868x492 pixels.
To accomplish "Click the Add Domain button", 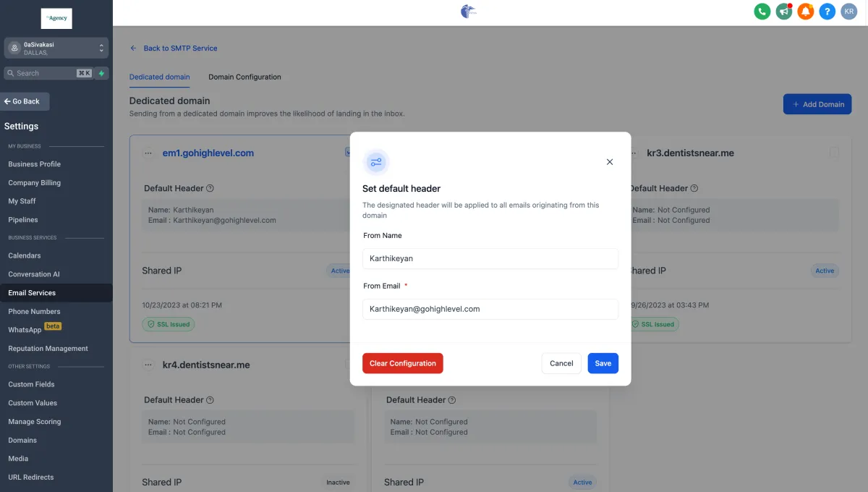I will [x=817, y=104].
